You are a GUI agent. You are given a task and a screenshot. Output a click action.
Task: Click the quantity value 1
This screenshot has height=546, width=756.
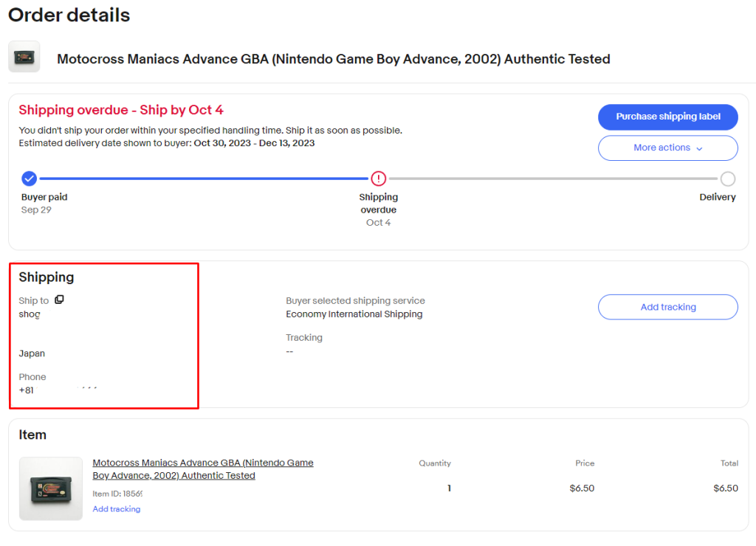pos(449,488)
